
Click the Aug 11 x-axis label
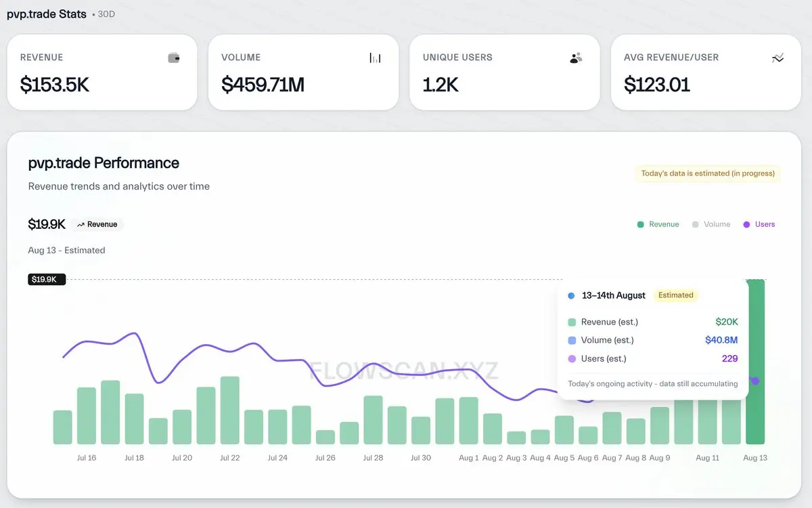point(708,458)
